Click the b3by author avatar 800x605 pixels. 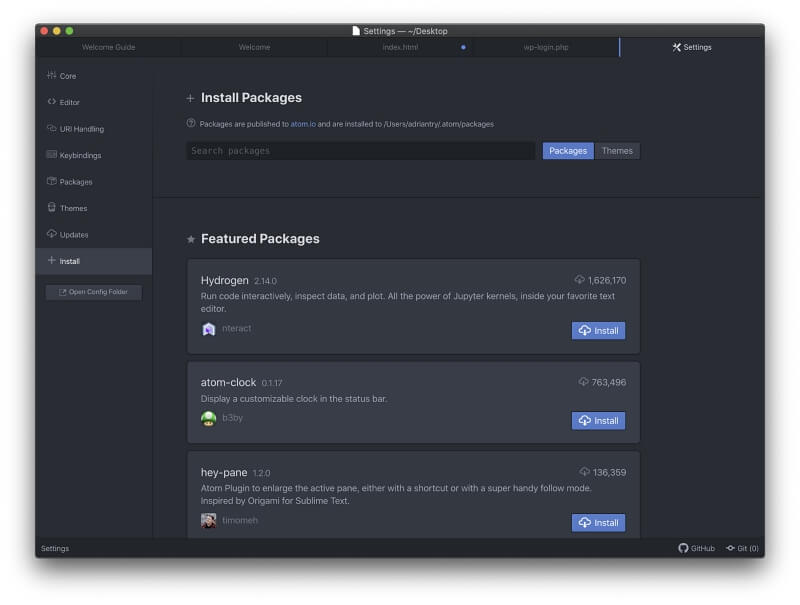tap(209, 419)
